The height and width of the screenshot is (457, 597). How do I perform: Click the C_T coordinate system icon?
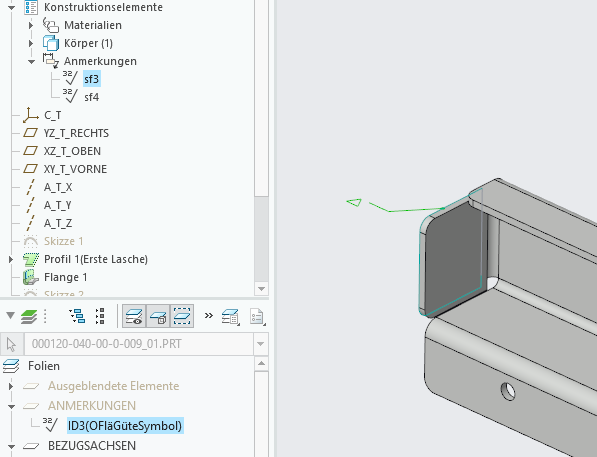coord(30,115)
